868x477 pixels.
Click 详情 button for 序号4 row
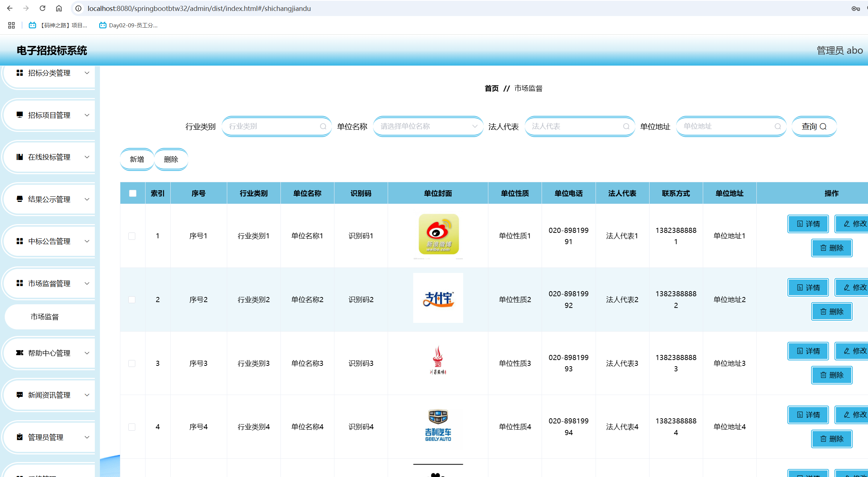pos(808,415)
